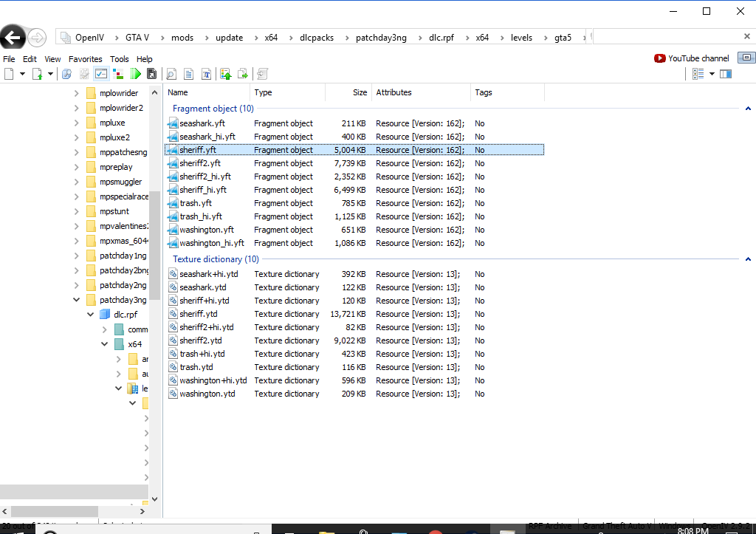Screen dimensions: 756x534
Task: Open the YouTube channel link
Action: (698, 58)
